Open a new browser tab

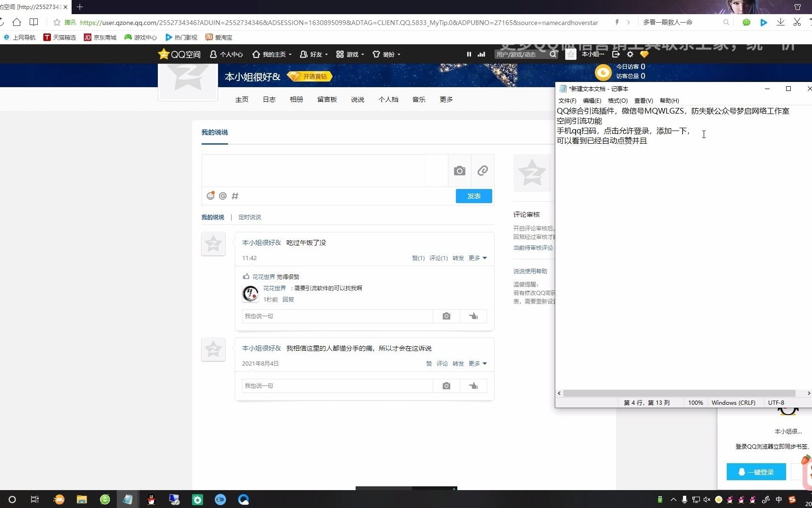coord(80,7)
